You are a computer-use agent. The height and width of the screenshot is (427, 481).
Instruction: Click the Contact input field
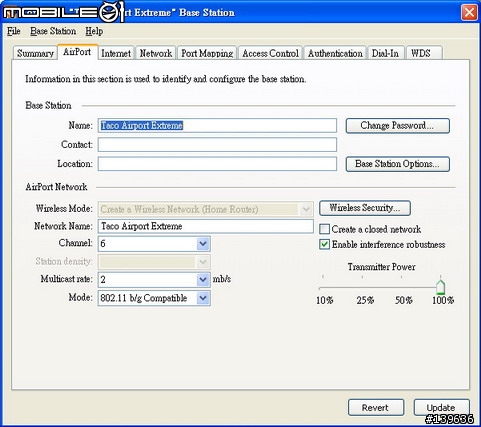point(217,145)
